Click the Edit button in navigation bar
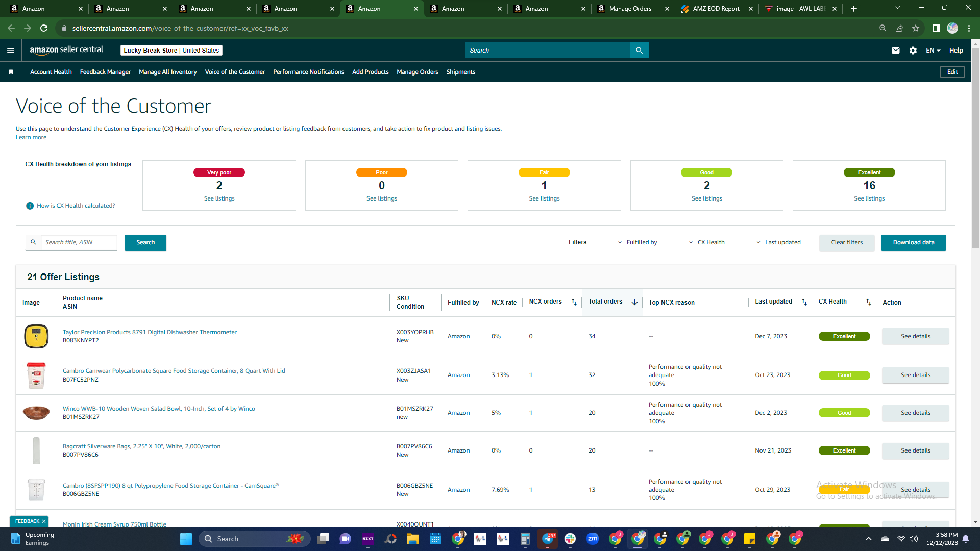 (952, 72)
